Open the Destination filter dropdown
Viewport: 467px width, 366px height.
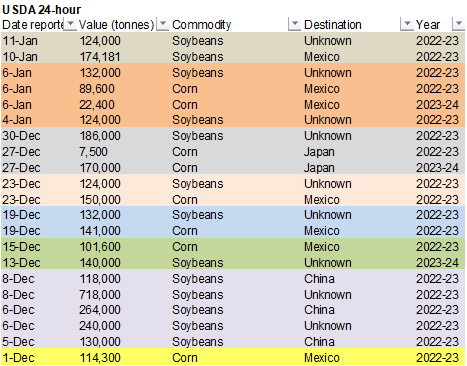coord(407,24)
